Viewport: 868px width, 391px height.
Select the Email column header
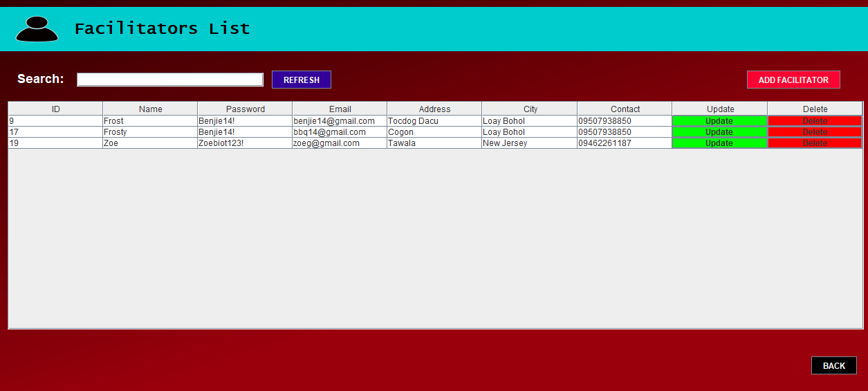340,109
